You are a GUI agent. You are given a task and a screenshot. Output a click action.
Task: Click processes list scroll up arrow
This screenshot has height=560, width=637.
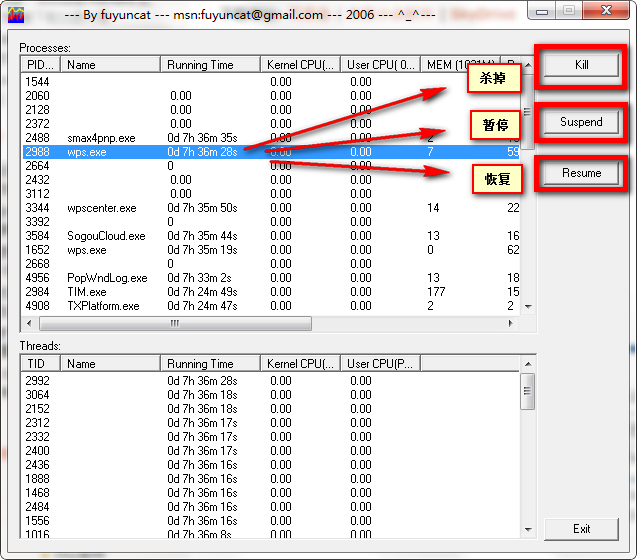528,65
